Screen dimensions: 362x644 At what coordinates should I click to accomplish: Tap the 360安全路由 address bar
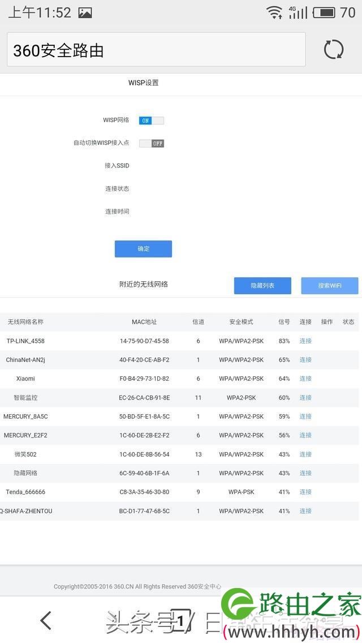(x=156, y=50)
